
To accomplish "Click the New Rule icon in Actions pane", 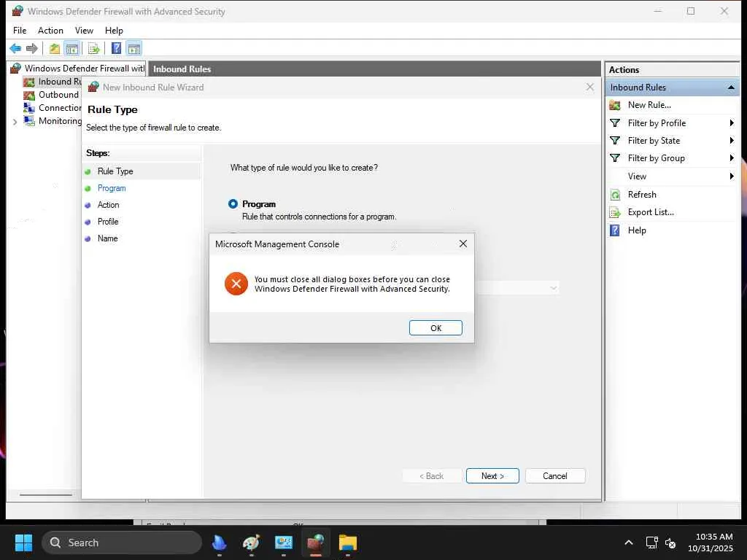I will (615, 105).
